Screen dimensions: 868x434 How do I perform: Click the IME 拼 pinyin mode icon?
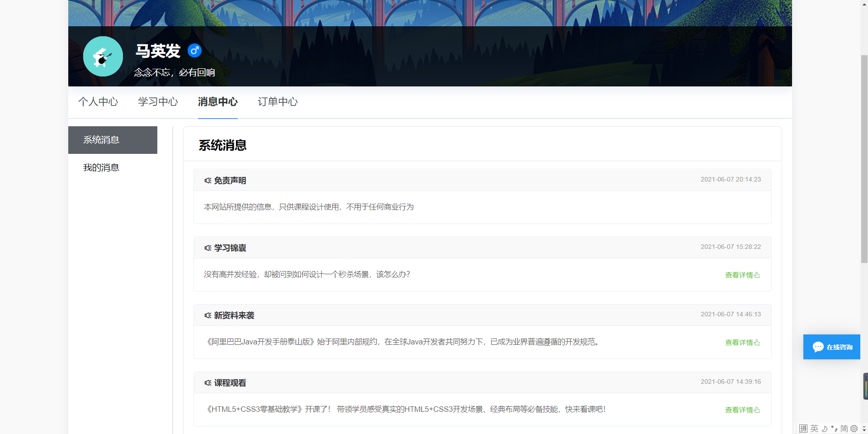(803, 429)
